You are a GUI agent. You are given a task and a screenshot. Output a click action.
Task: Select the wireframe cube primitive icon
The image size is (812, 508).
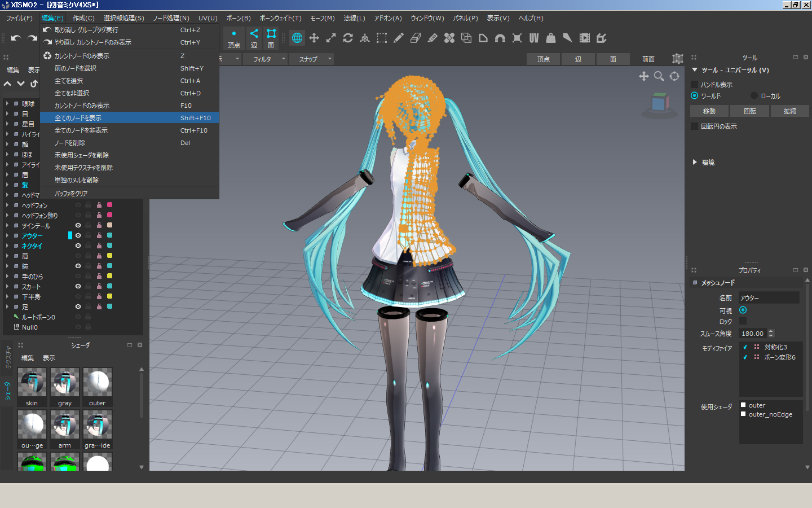466,38
